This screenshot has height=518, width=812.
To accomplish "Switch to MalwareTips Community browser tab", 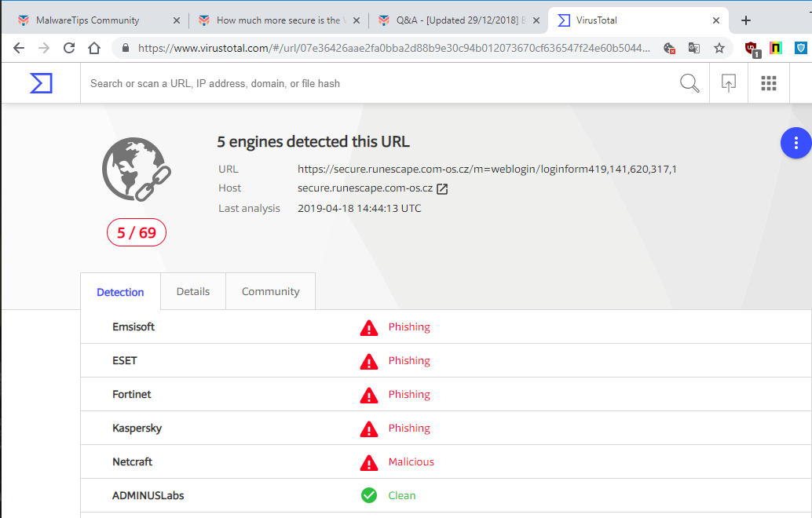I will [88, 20].
